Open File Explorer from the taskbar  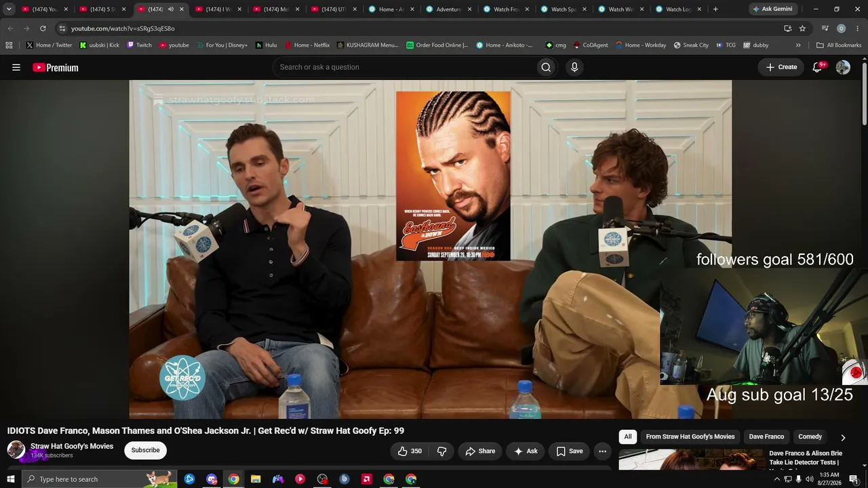click(x=256, y=479)
